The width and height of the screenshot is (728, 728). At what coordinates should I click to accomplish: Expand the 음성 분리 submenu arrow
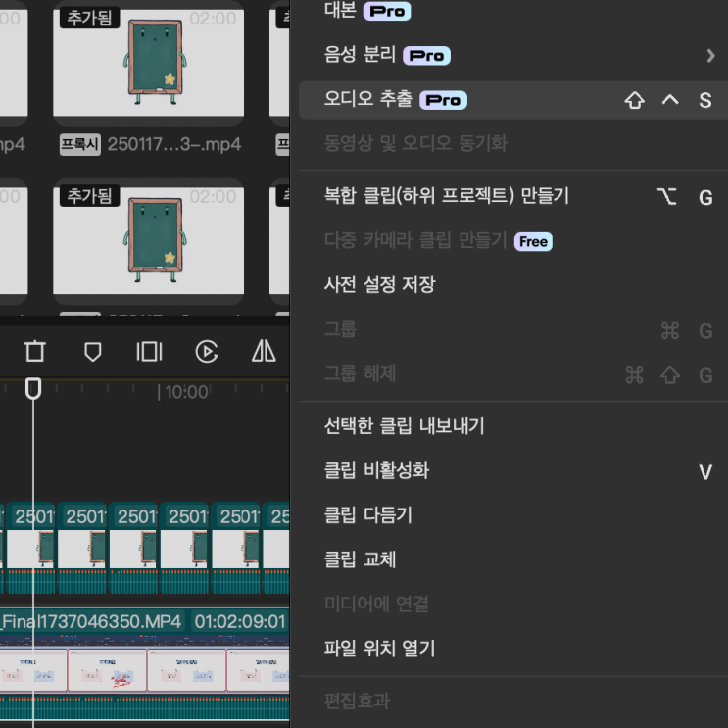coord(710,56)
